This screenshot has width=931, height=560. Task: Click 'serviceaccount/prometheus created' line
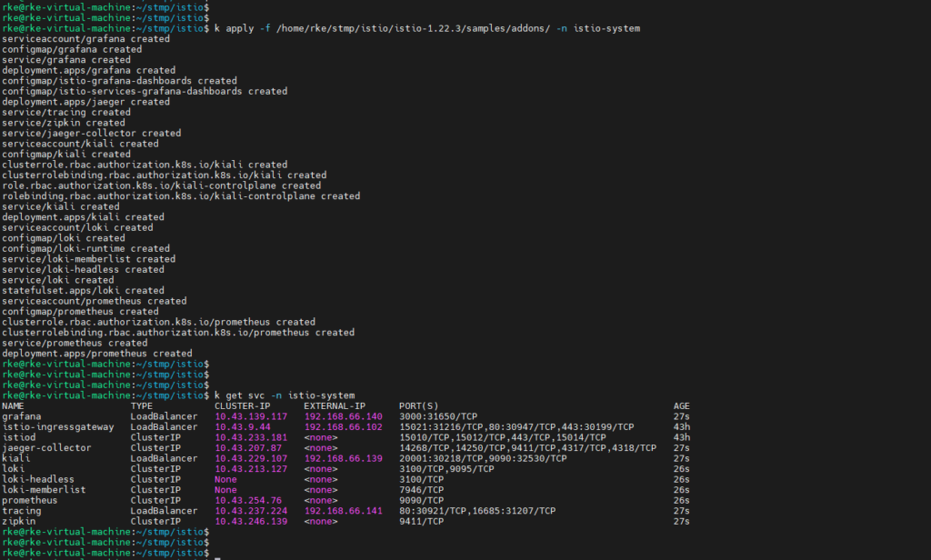(95, 301)
